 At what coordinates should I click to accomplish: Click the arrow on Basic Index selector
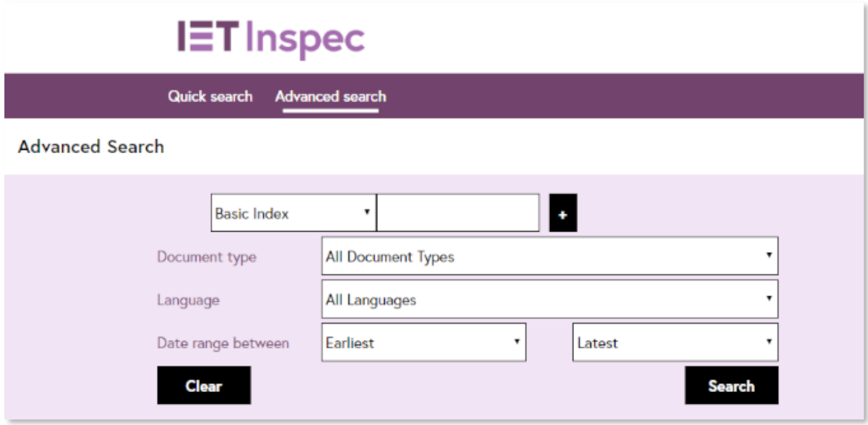[x=367, y=212]
